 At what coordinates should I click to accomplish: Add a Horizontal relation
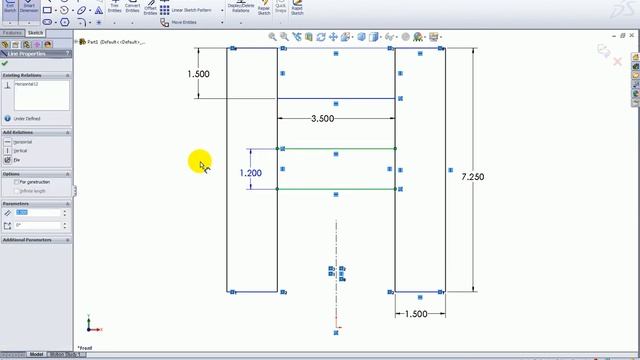(18, 142)
